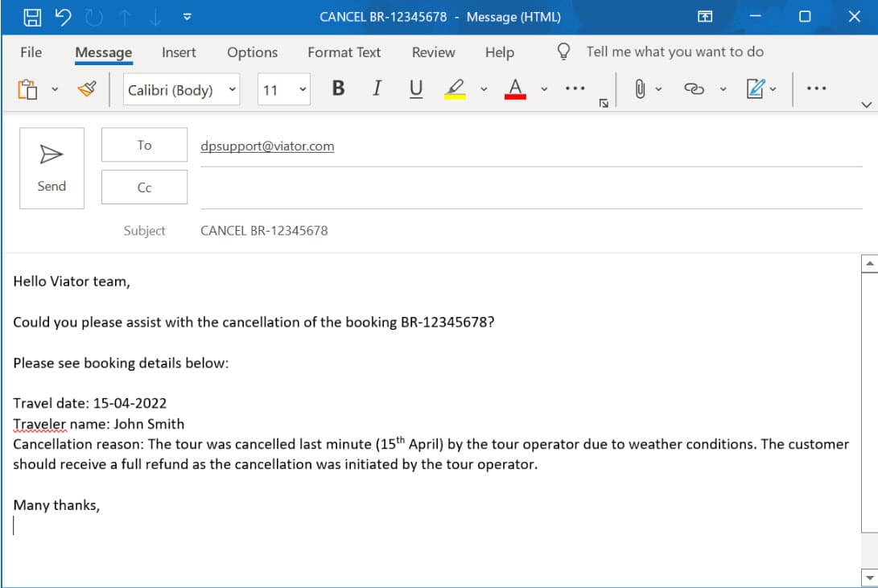Click 'Please see booking details below:' line
Screen dimensions: 878x588
pyautogui.click(x=121, y=363)
